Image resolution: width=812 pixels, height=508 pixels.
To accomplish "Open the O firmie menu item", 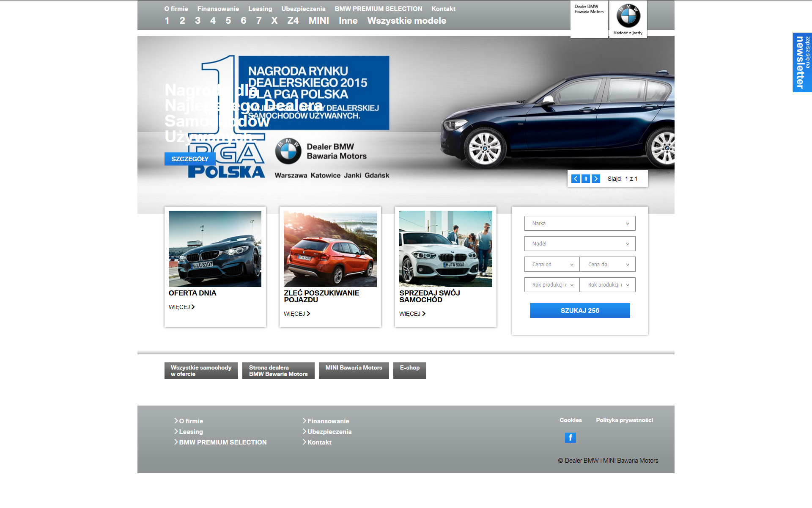I will [x=176, y=8].
